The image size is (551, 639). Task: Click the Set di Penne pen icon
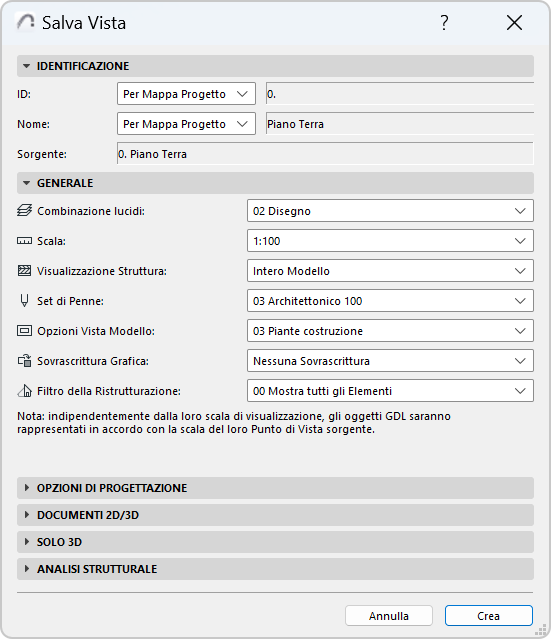point(24,301)
